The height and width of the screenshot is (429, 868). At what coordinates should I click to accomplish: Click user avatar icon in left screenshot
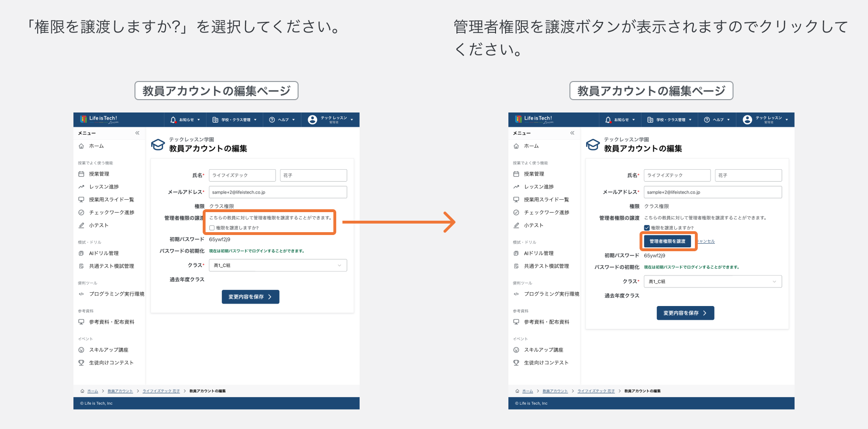[x=312, y=120]
